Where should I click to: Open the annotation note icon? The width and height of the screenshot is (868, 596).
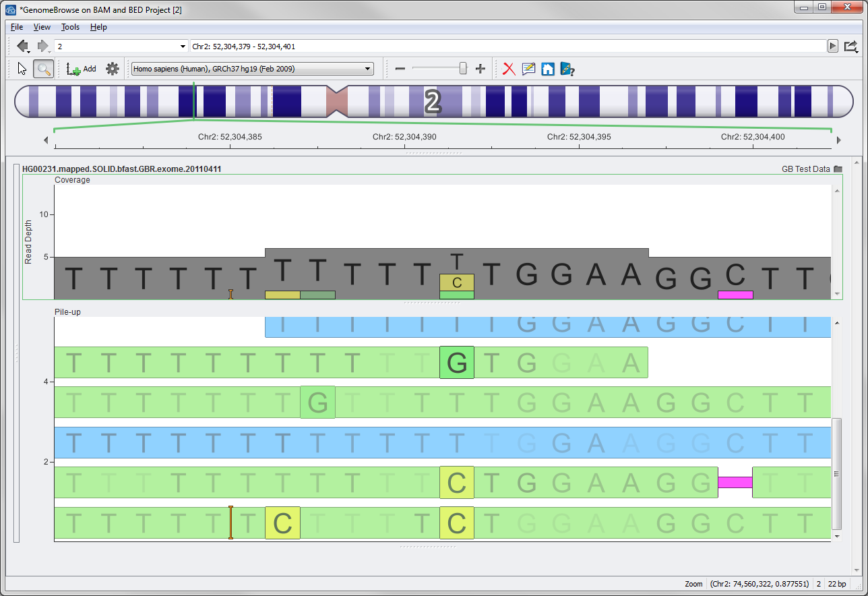(x=528, y=69)
